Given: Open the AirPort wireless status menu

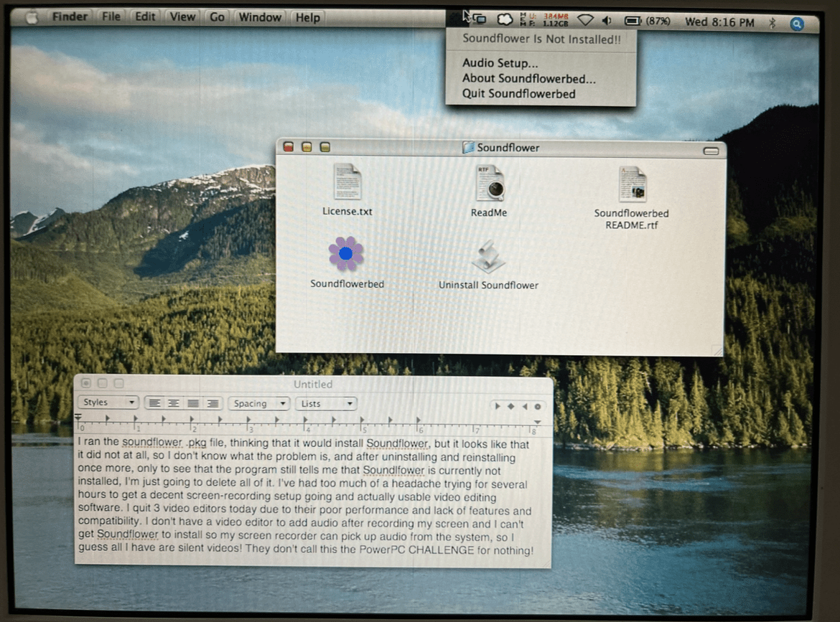Looking at the screenshot, I should [x=585, y=20].
